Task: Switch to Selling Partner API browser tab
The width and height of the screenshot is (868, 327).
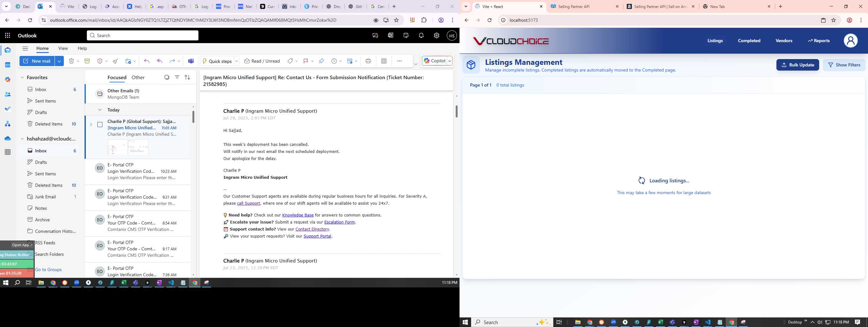Action: tap(584, 6)
